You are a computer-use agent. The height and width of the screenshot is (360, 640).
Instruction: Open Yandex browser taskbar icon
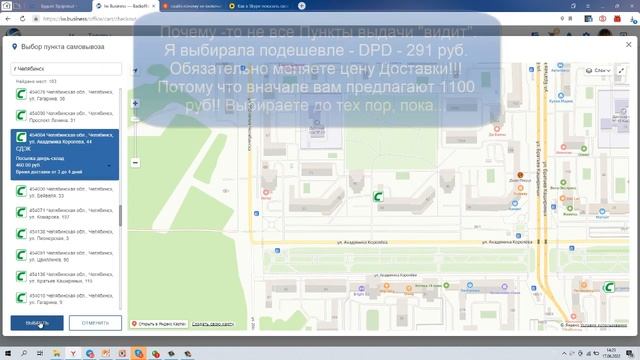73,353
